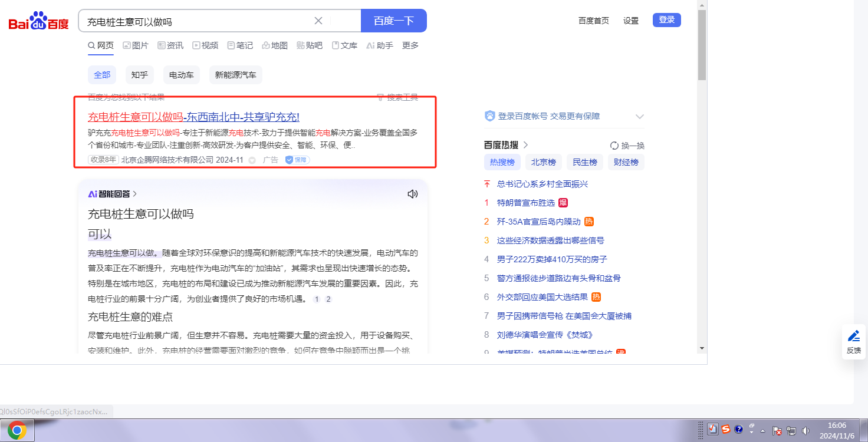The image size is (868, 442).
Task: Select the 知乎 filter chip
Action: [x=140, y=75]
